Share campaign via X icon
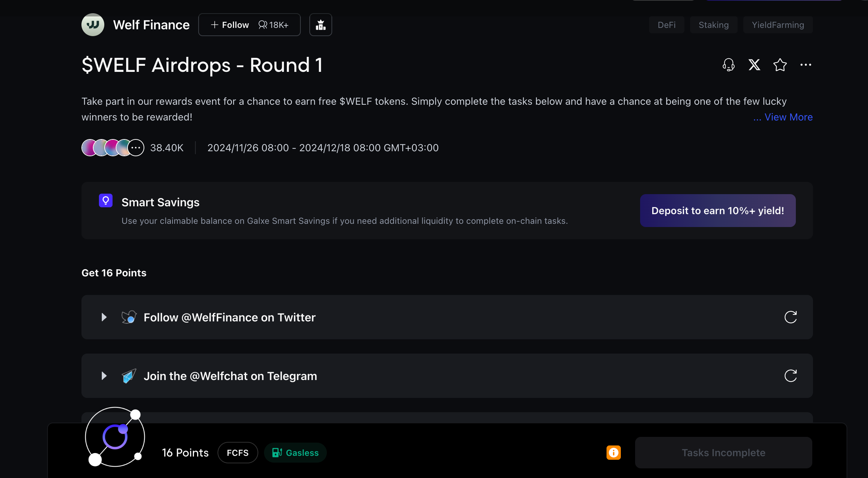 (x=754, y=65)
